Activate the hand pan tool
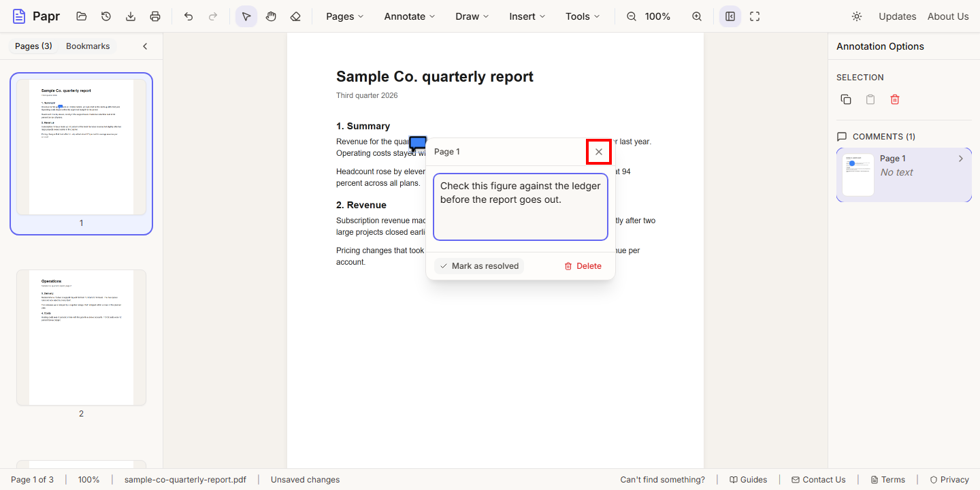 pos(271,16)
